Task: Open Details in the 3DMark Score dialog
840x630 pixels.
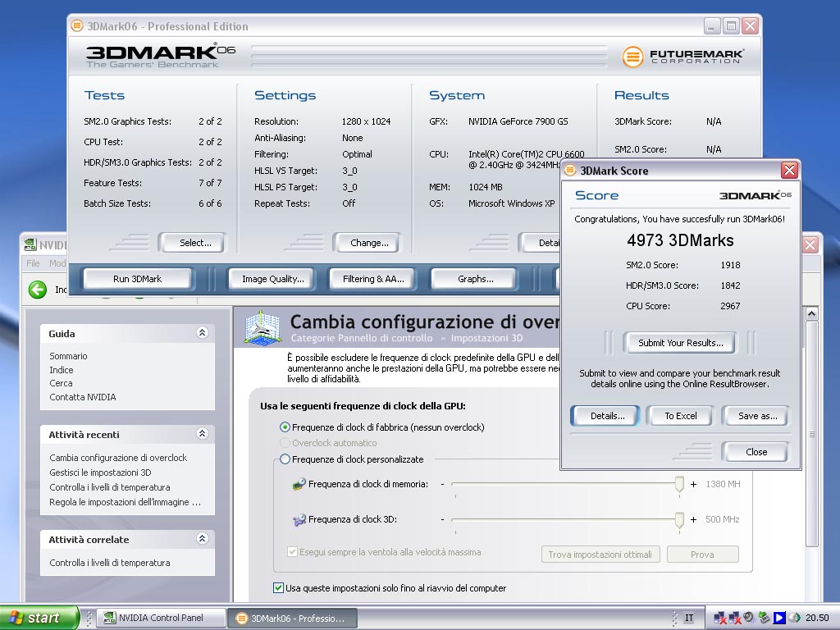Action: 607,416
